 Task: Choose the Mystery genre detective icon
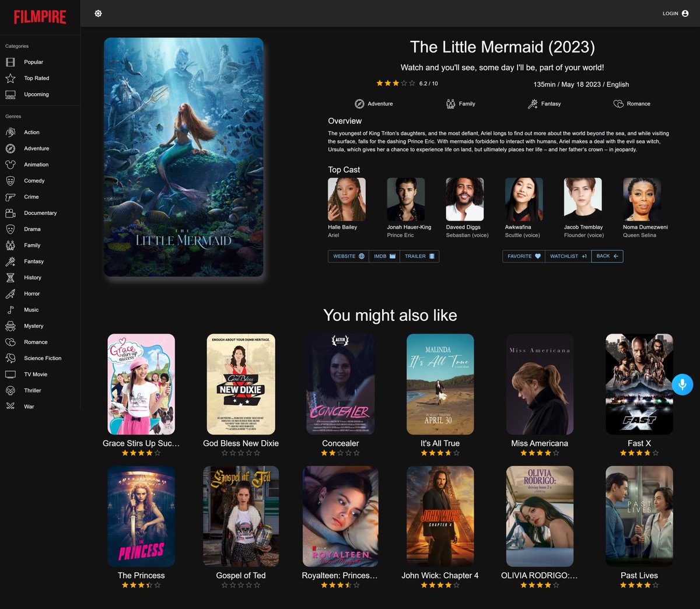tap(10, 326)
